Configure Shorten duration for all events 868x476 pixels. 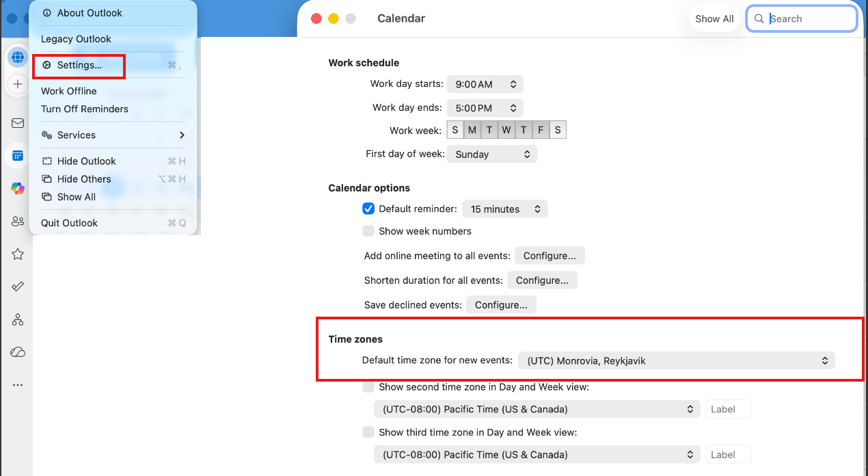click(542, 280)
